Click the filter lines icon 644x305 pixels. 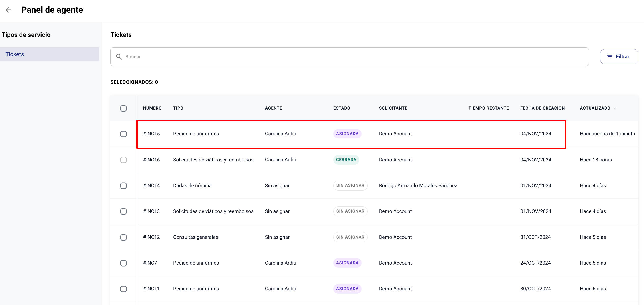pyautogui.click(x=610, y=57)
